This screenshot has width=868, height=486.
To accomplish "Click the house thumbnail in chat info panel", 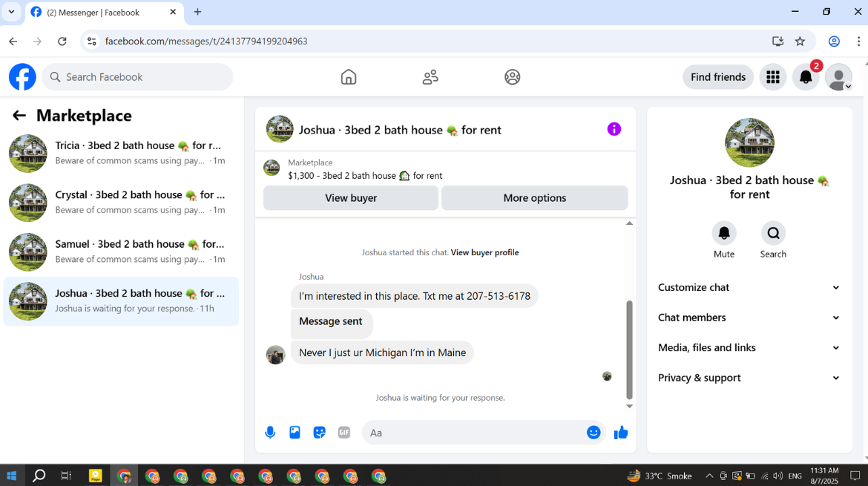I will pos(749,142).
